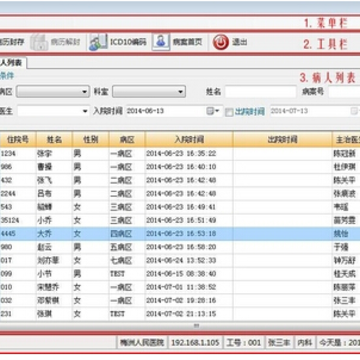The image size is (360, 360).
Task: Select patient row 吕布
Action: tap(180, 194)
